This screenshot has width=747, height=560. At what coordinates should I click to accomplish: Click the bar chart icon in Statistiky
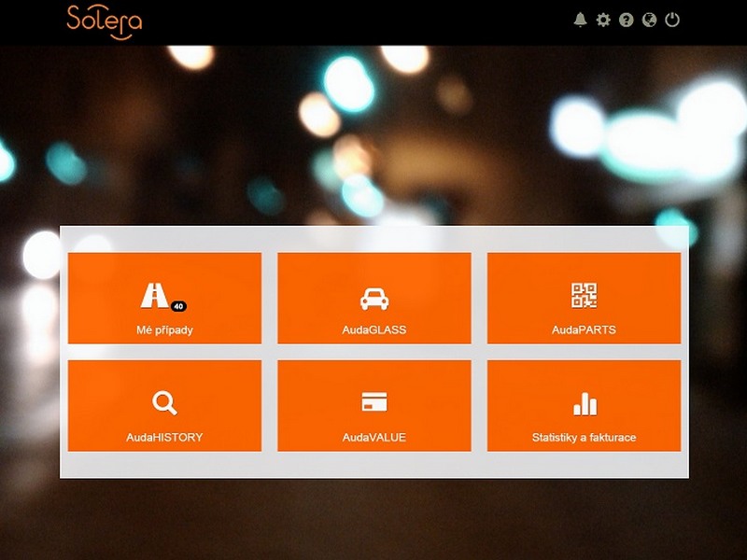pos(585,404)
